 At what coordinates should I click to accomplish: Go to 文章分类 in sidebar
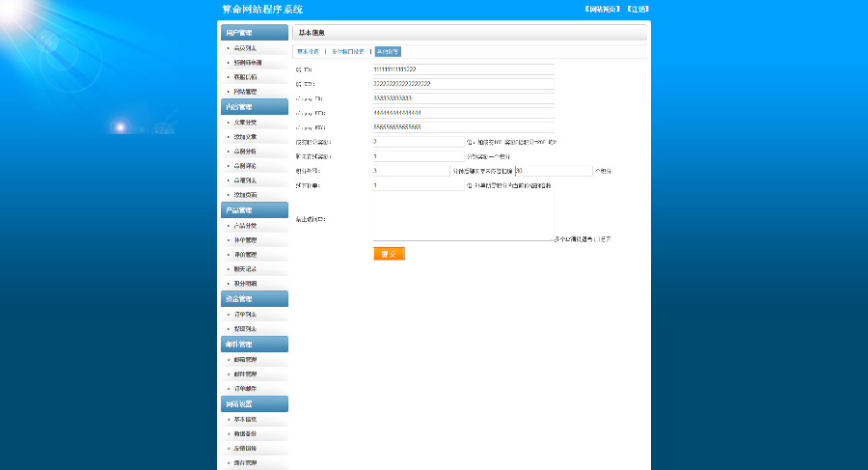click(x=245, y=123)
